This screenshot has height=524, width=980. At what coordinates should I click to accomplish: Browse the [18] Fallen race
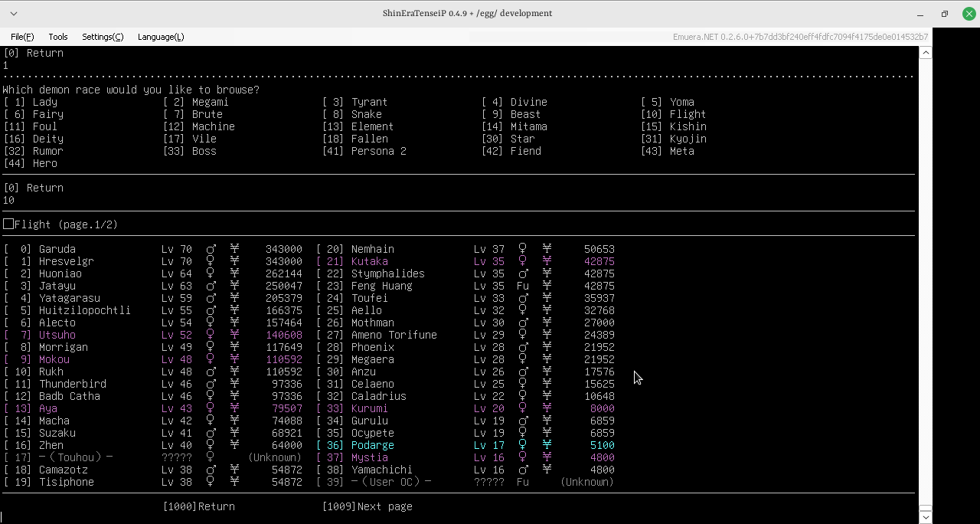coord(355,139)
